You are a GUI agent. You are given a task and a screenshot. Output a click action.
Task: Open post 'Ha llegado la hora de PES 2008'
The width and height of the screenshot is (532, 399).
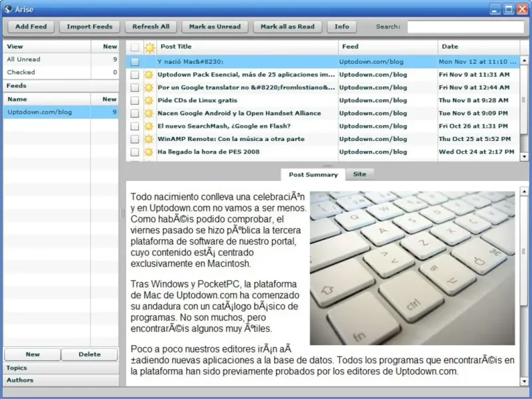(x=208, y=152)
